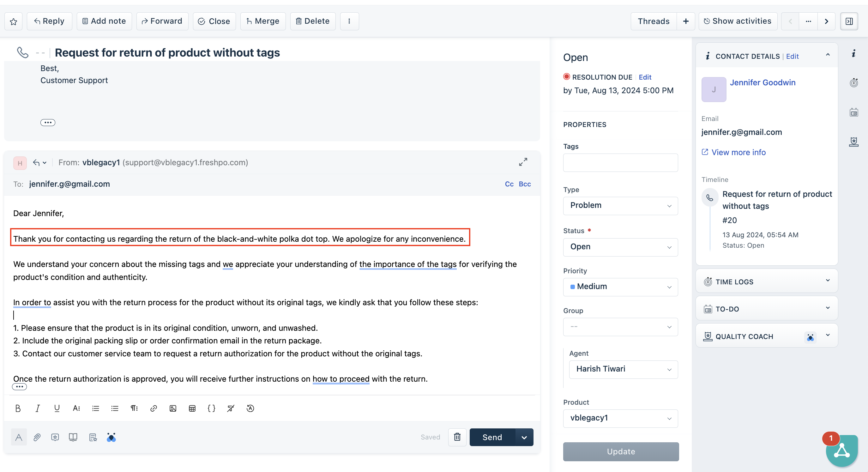Open View more info link

coord(738,152)
